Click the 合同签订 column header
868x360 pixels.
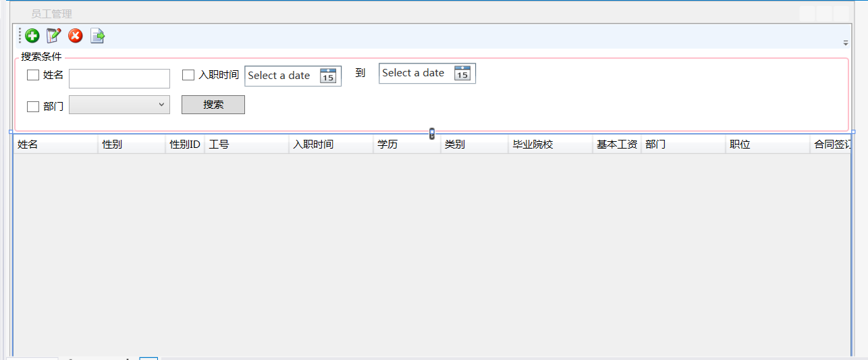830,145
